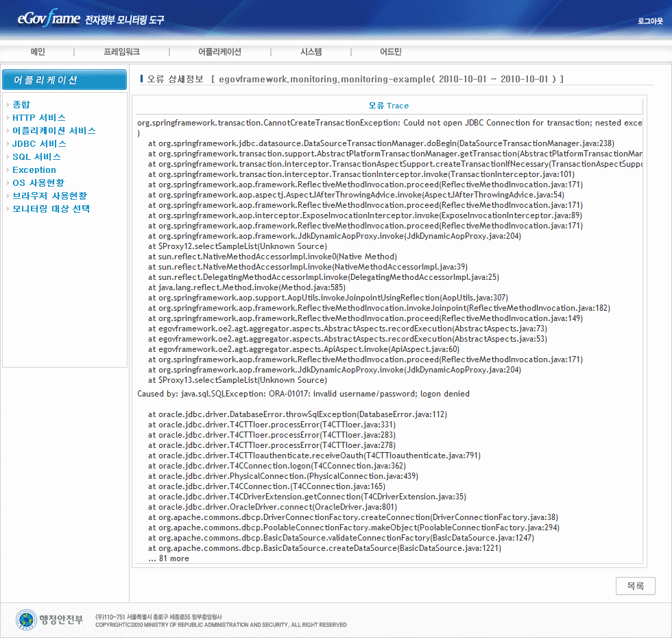The width and height of the screenshot is (672, 638).
Task: Select the 어플리케이션 top menu item
Action: pos(219,52)
